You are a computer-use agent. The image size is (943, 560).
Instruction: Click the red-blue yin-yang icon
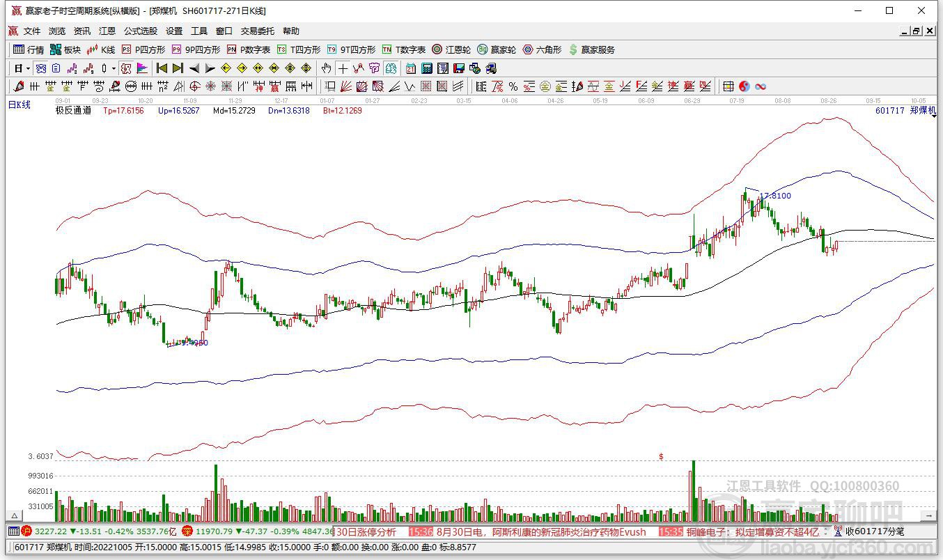click(x=745, y=86)
